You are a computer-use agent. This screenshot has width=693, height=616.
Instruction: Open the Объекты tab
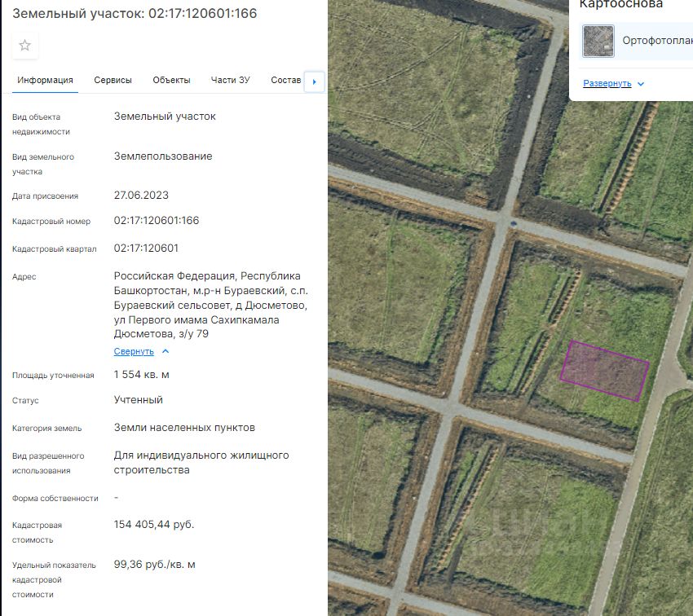(x=171, y=80)
